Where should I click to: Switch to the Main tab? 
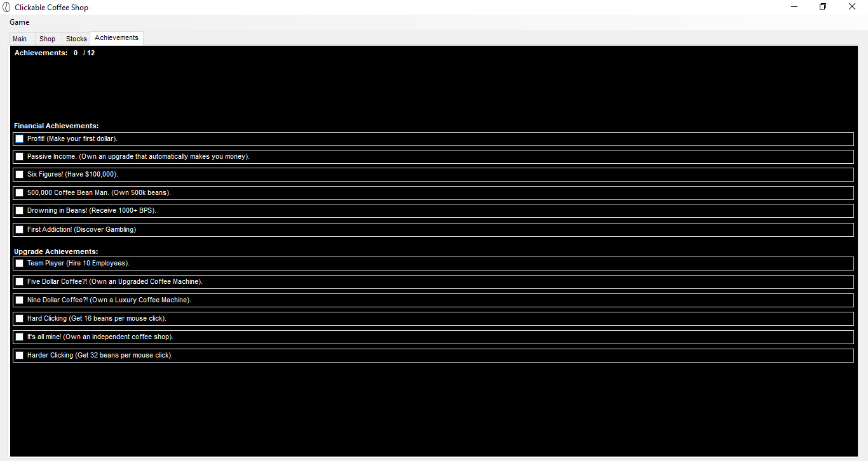20,39
